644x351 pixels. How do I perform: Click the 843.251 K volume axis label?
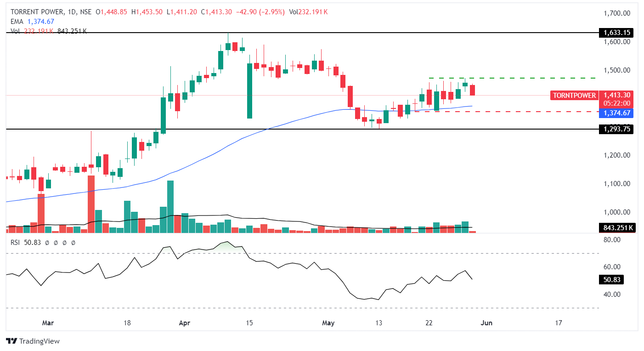pyautogui.click(x=617, y=227)
